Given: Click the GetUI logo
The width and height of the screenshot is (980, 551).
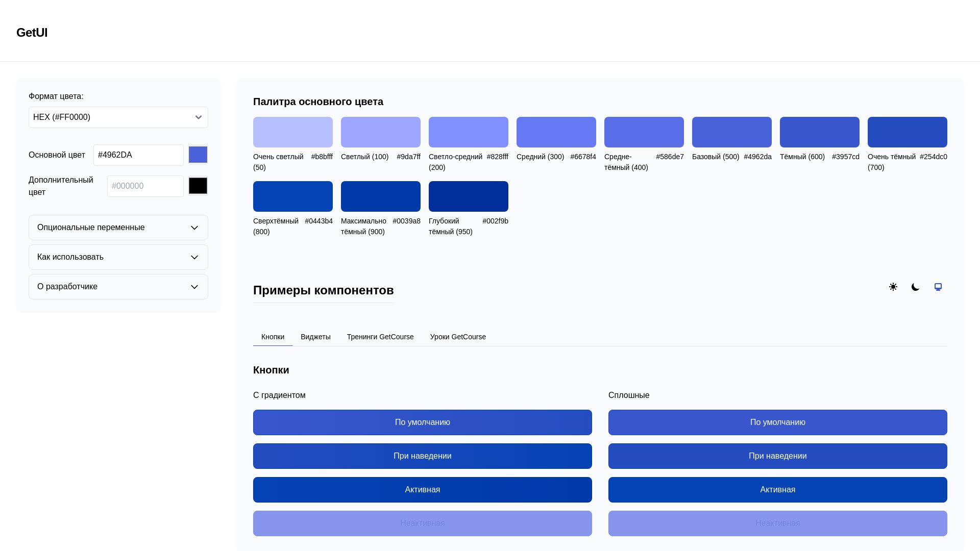Looking at the screenshot, I should pos(32,33).
